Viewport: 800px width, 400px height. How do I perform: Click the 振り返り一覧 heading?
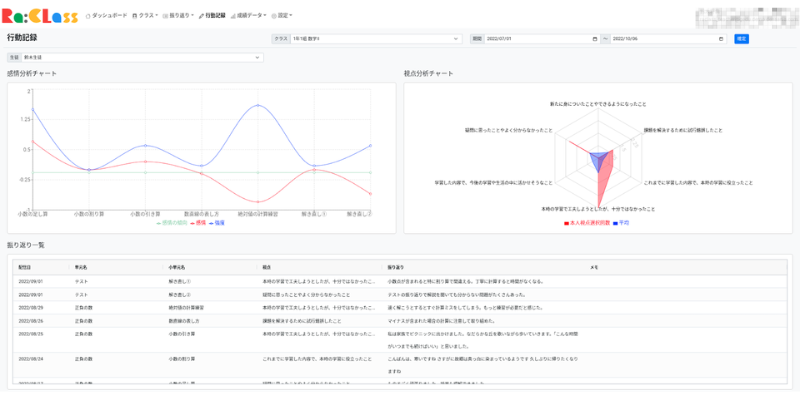point(26,245)
